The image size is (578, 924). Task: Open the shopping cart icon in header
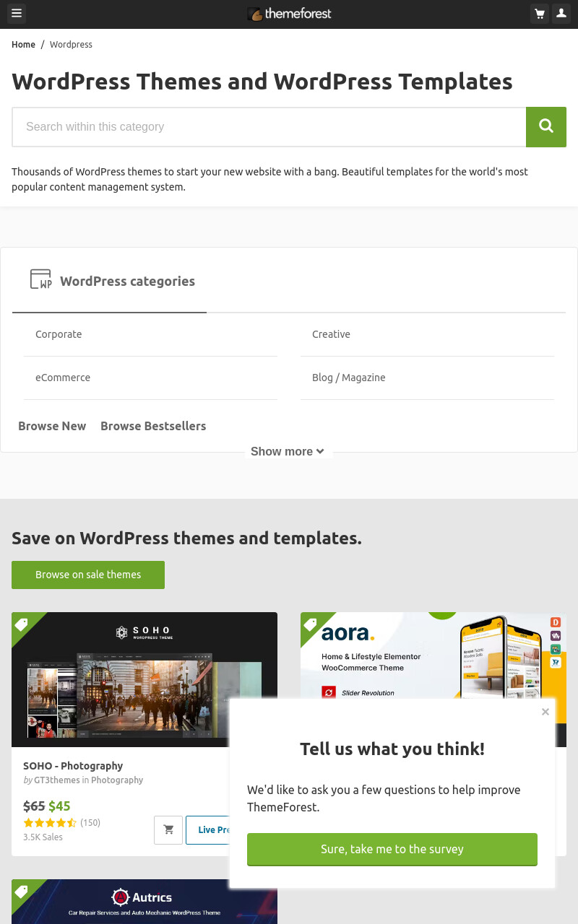[x=540, y=14]
